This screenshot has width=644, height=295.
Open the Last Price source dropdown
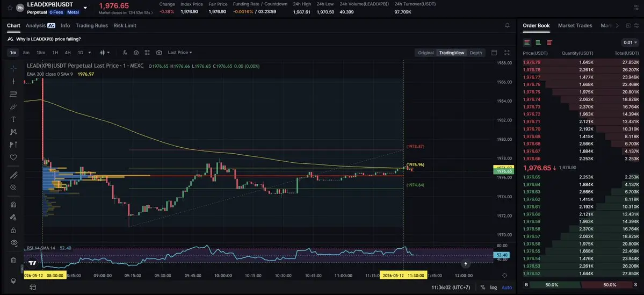(x=180, y=53)
